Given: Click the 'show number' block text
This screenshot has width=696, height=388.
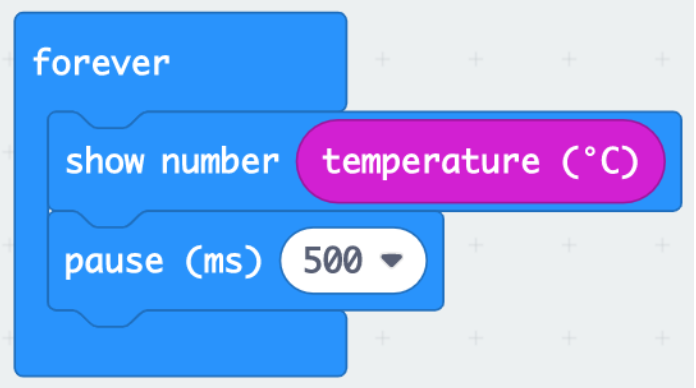Looking at the screenshot, I should pos(172,161).
